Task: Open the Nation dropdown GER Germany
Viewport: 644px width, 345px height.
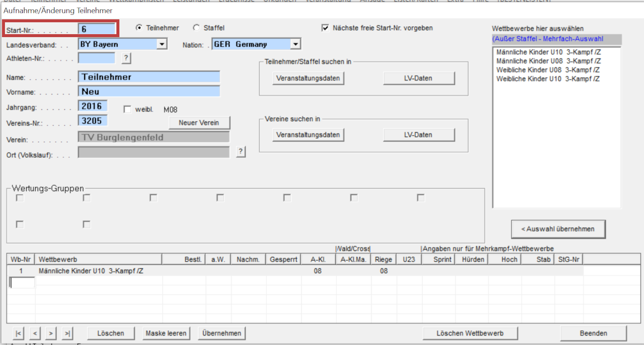Action: 256,44
